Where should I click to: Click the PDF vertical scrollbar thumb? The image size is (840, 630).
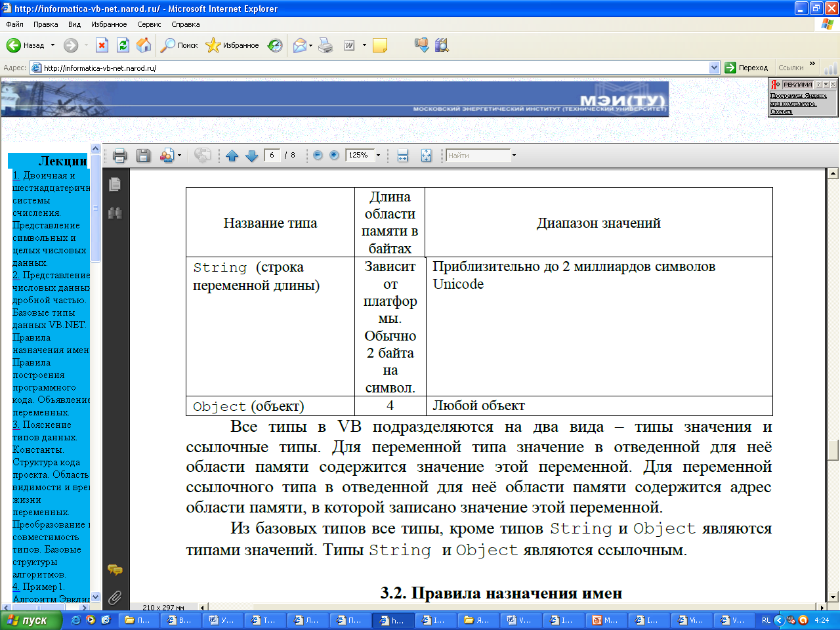(x=833, y=450)
